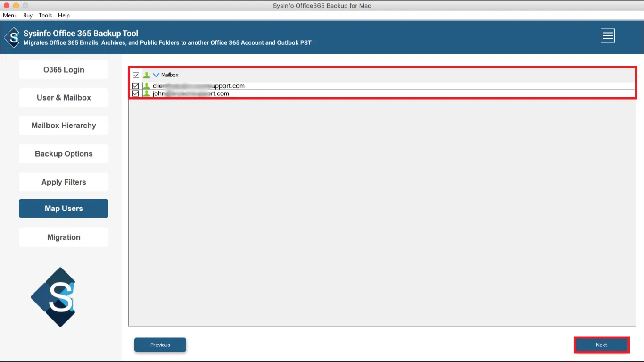
Task: Click user icon next to the john mailbox
Action: [147, 93]
